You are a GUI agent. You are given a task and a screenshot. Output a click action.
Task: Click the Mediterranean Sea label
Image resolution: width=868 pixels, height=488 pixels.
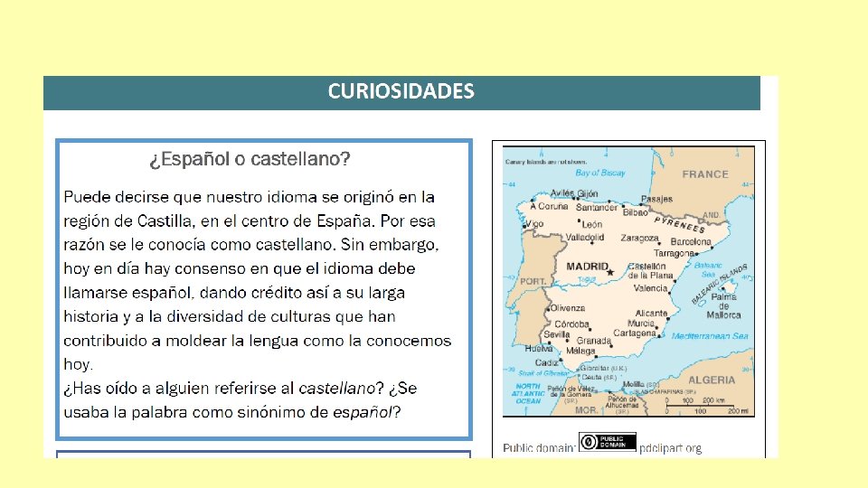click(710, 336)
